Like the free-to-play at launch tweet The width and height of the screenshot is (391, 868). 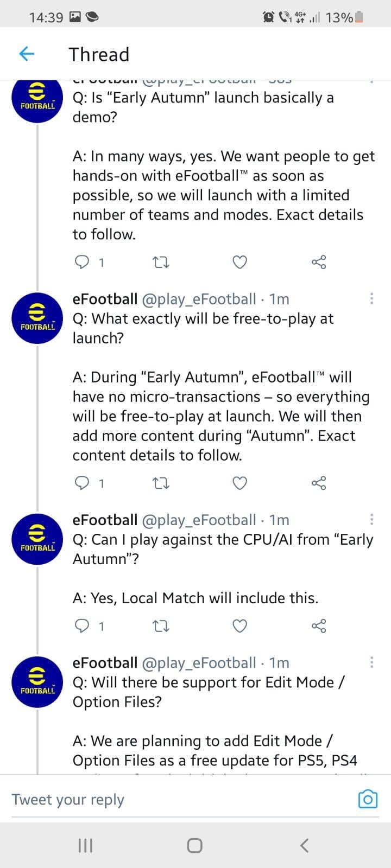click(240, 483)
